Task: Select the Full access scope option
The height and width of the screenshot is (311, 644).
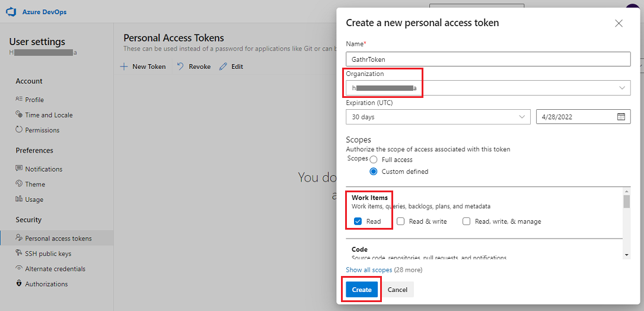Action: [374, 160]
